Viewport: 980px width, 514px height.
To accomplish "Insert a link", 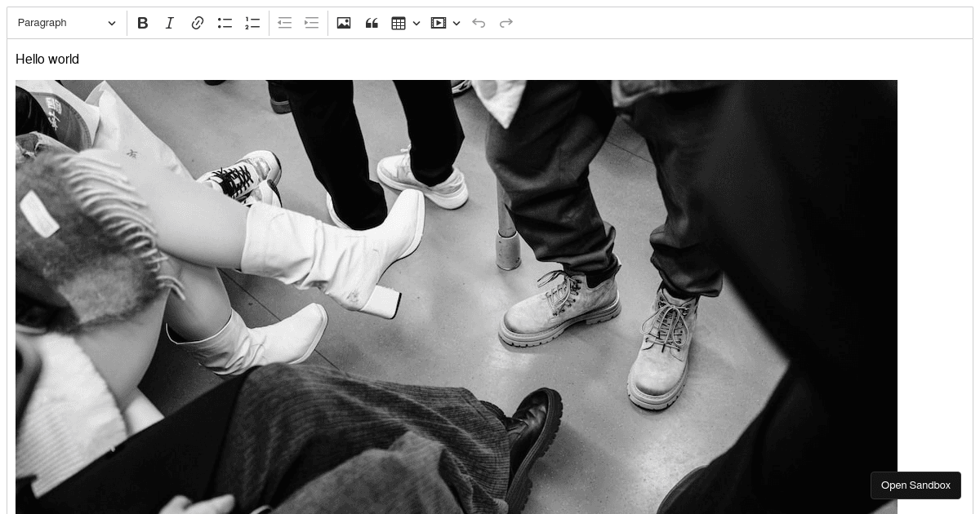I will 198,23.
